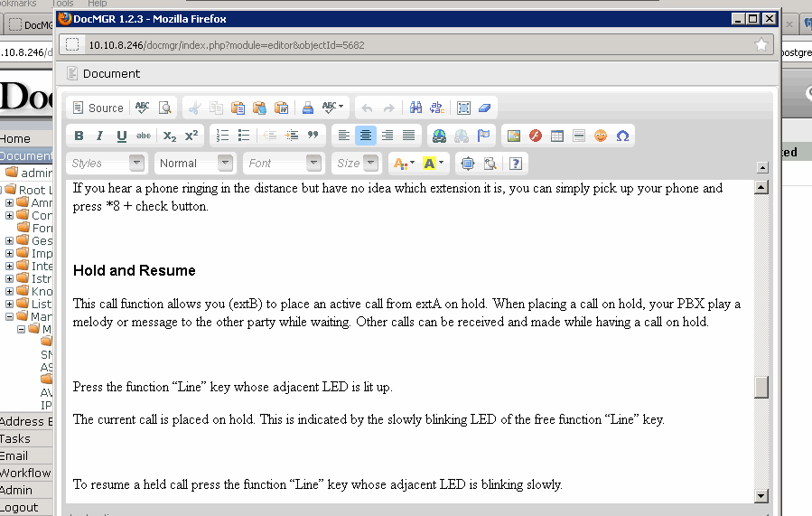The height and width of the screenshot is (516, 812).
Task: Click Logout in the background sidebar
Action: click(19, 507)
